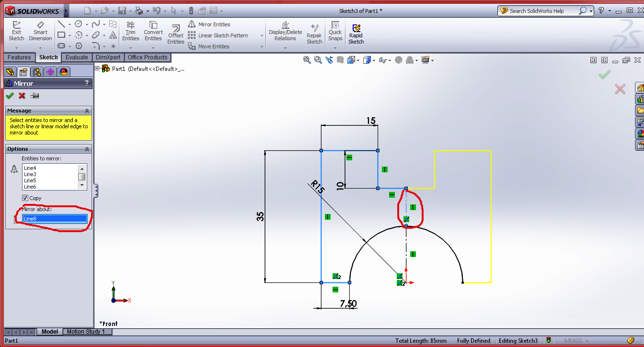Image resolution: width=644 pixels, height=347 pixels.
Task: Click the Save toolbar icon
Action: (x=122, y=11)
